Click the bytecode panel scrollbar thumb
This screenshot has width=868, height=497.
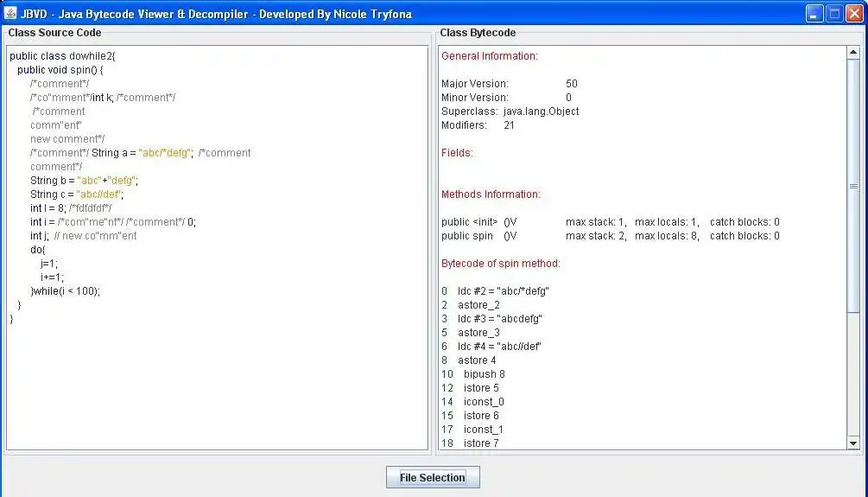853,186
